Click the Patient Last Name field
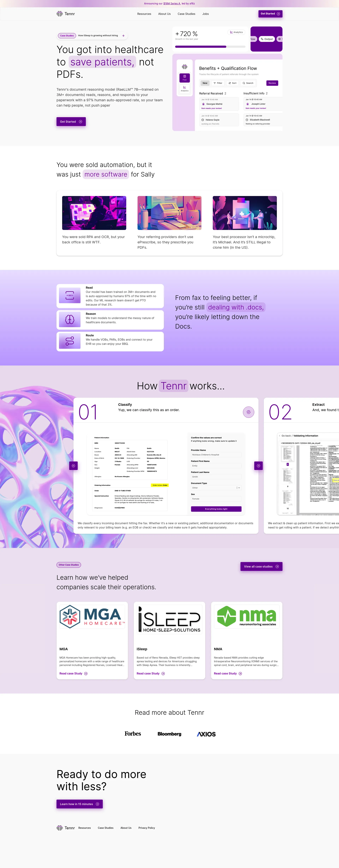 [x=216, y=477]
